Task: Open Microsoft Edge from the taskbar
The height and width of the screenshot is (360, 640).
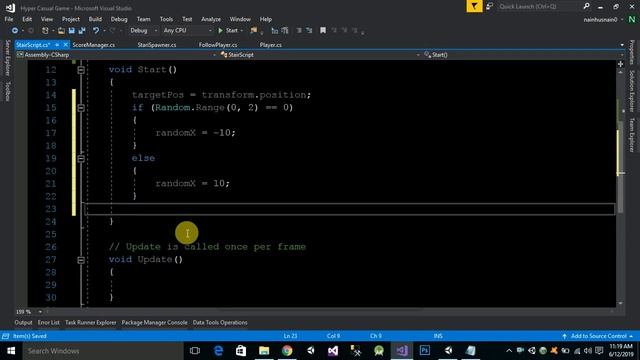Action: [x=218, y=351]
